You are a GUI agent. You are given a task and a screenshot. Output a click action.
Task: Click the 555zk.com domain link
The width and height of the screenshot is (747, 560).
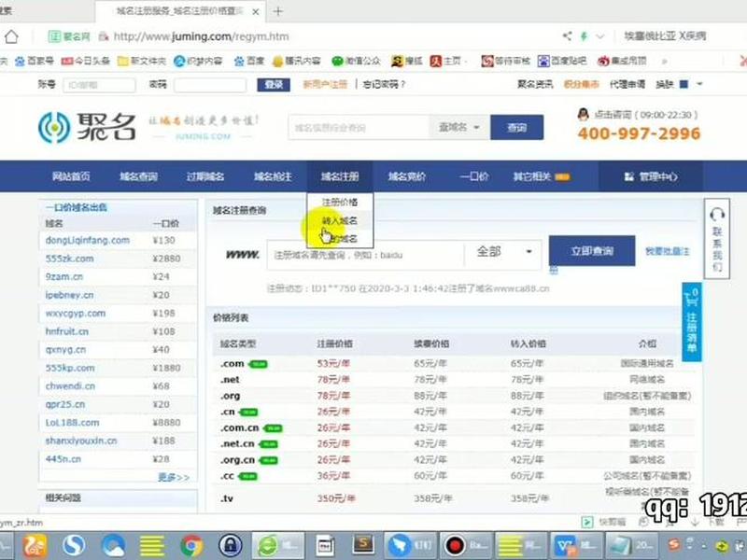[x=69, y=259]
